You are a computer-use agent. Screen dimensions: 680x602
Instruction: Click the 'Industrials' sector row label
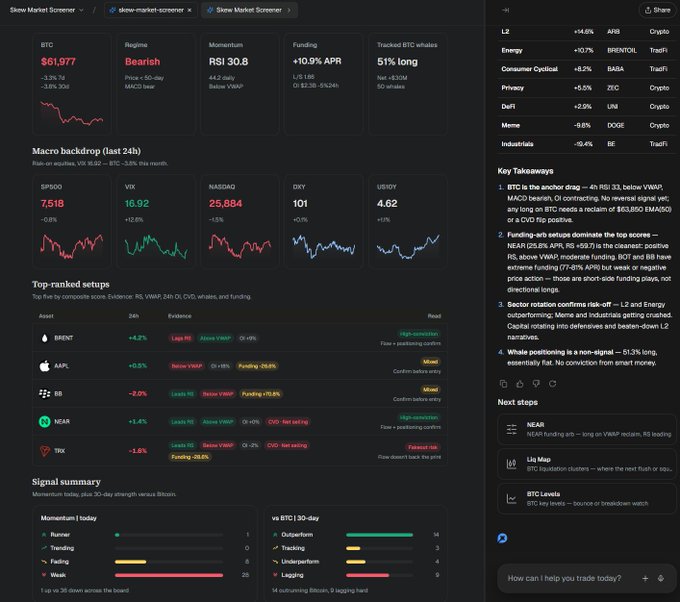click(517, 144)
